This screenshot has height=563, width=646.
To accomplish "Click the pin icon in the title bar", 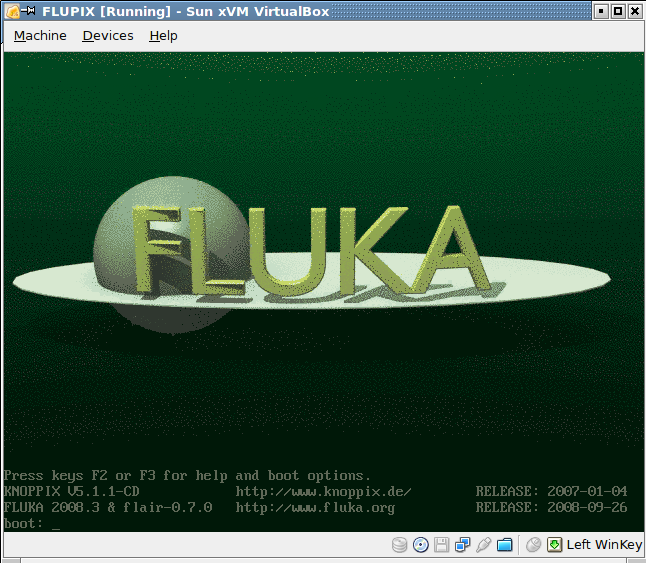I will [x=28, y=10].
